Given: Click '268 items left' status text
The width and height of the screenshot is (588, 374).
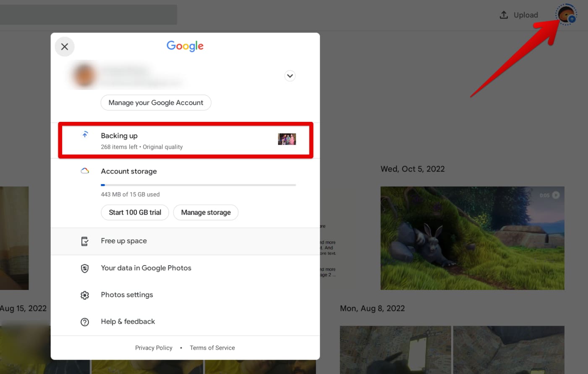Looking at the screenshot, I should (119, 147).
